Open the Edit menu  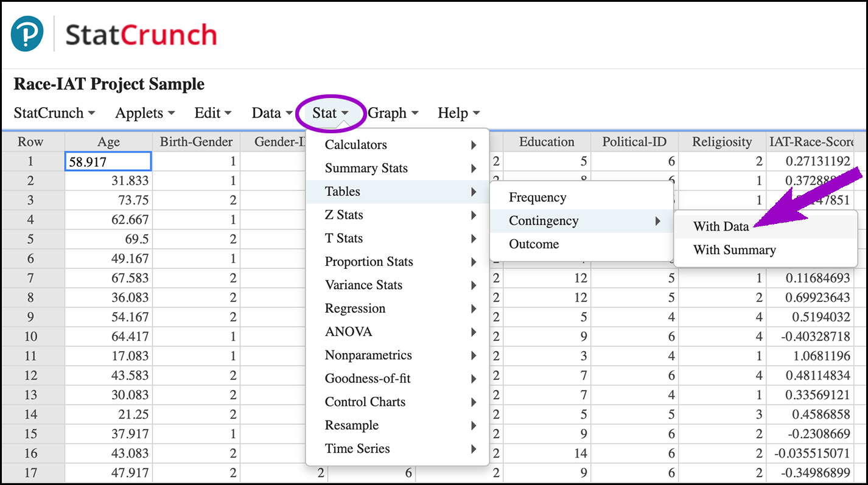213,113
